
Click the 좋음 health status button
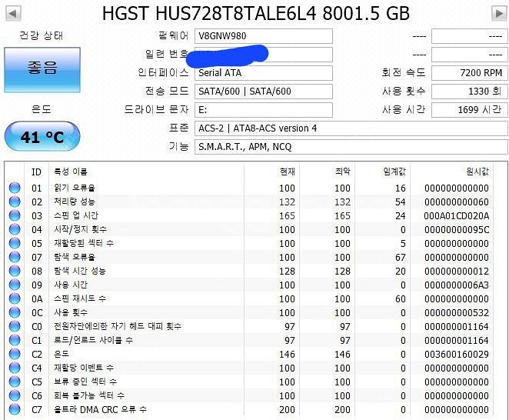click(42, 69)
